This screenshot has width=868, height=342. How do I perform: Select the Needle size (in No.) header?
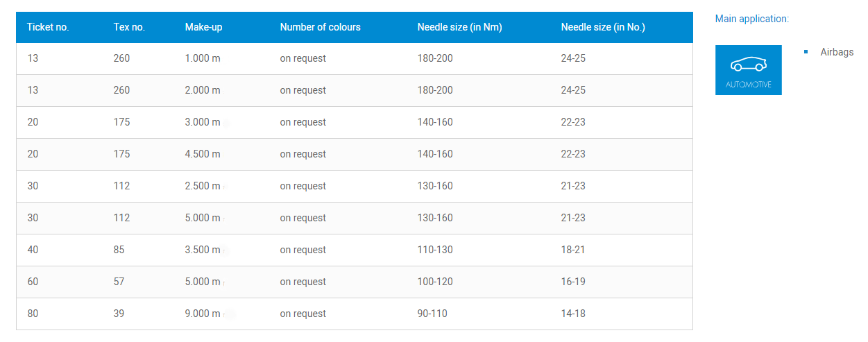[x=603, y=28]
